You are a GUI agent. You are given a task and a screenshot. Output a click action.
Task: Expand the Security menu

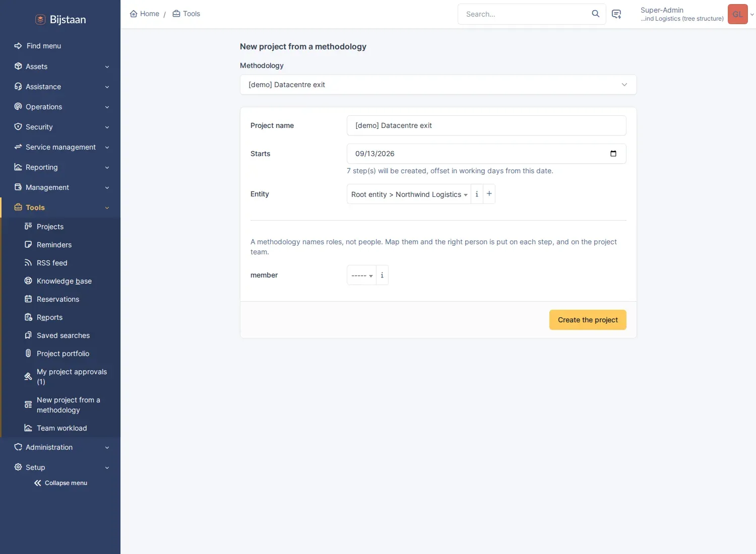(x=60, y=127)
